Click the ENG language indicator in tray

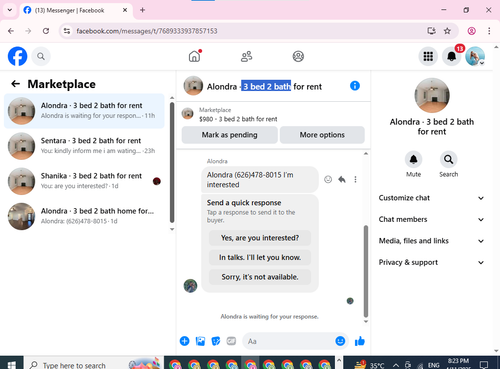click(433, 365)
